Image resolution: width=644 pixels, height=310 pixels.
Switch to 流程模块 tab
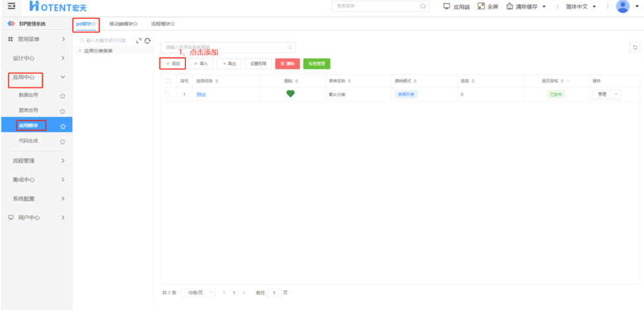pyautogui.click(x=163, y=24)
